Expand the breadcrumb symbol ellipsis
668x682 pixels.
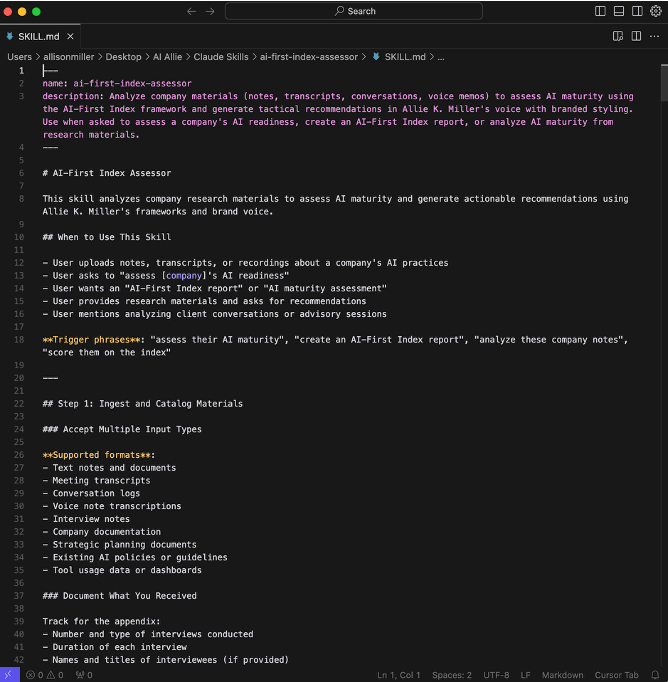pos(441,57)
